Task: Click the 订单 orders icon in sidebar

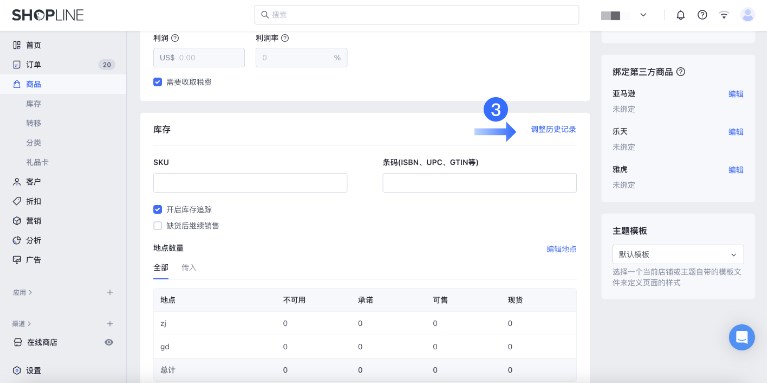Action: pyautogui.click(x=17, y=65)
